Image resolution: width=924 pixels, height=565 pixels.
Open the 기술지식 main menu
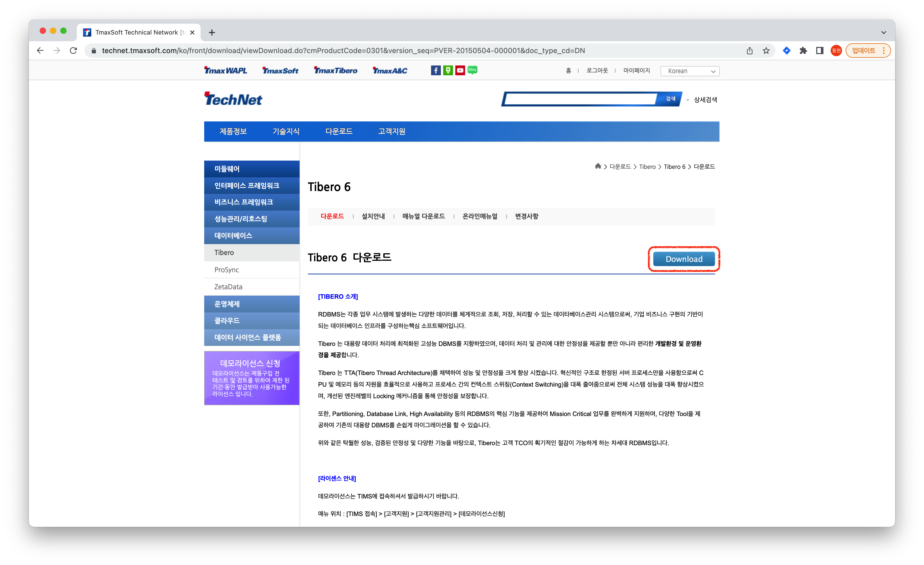coord(286,131)
